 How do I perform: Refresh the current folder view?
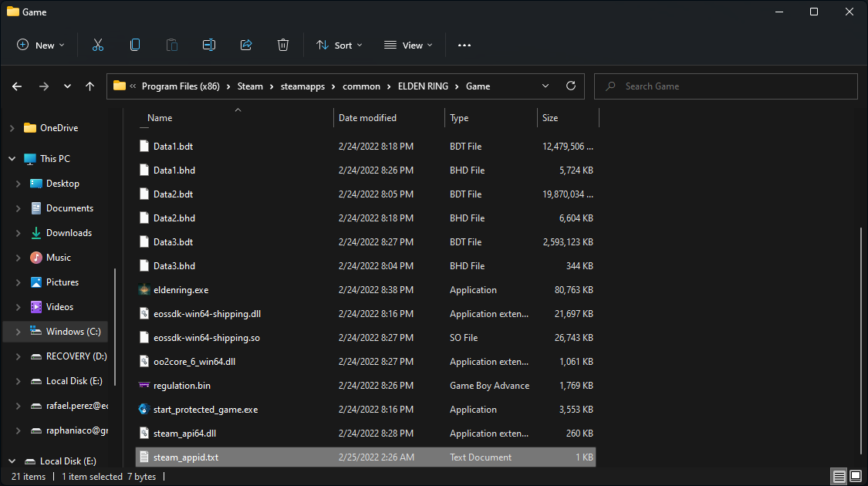pyautogui.click(x=571, y=86)
